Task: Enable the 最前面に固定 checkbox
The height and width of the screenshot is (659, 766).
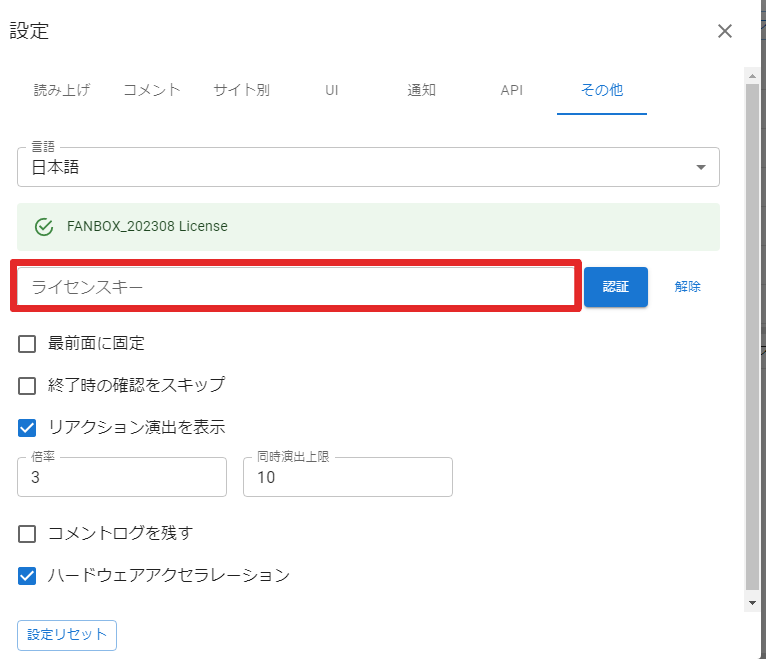Action: 28,344
